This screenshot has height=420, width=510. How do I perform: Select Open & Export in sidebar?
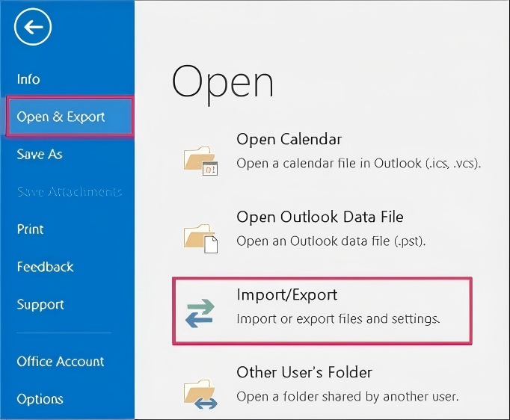click(x=61, y=117)
